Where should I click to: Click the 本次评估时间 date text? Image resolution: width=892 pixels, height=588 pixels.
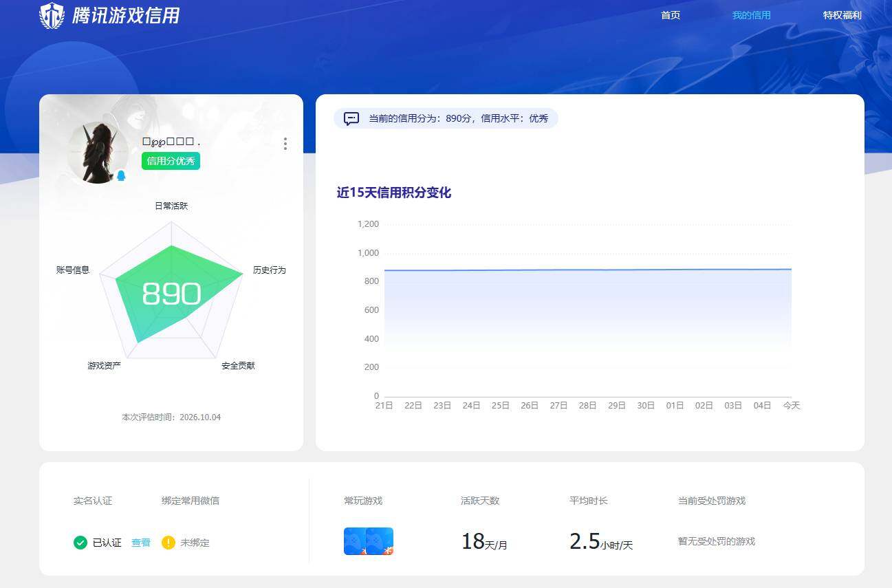[x=171, y=417]
